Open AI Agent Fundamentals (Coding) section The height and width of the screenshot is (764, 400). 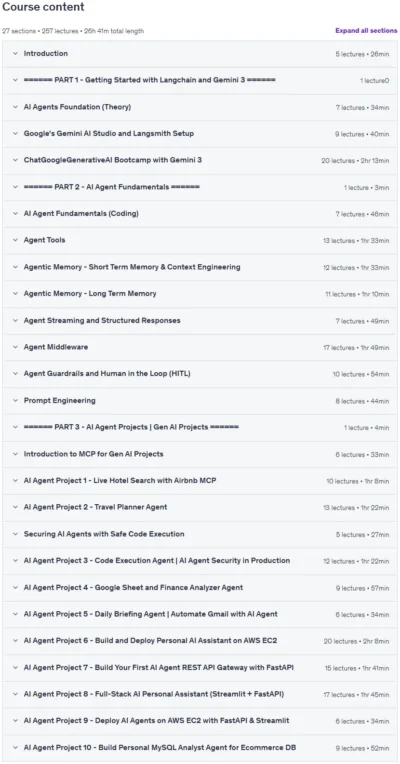pos(200,214)
